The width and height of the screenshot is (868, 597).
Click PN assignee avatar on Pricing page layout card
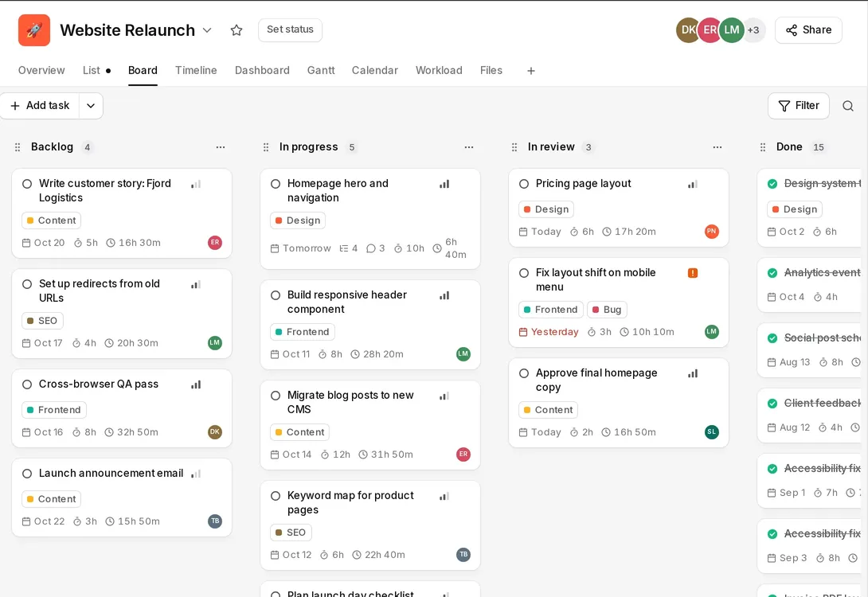click(712, 232)
